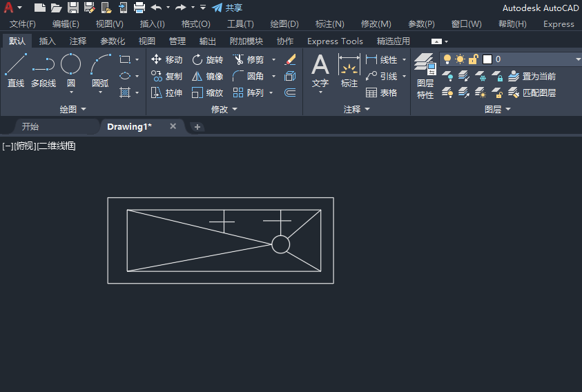Viewport: 582px width, 392px height.
Task: Open the Layer Properties (图层特性) panel
Action: (425, 77)
